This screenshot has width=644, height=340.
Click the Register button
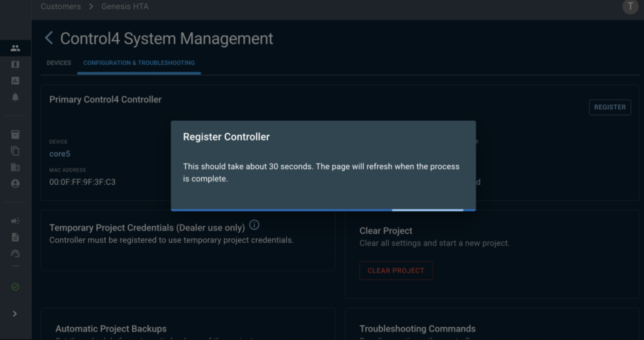610,107
